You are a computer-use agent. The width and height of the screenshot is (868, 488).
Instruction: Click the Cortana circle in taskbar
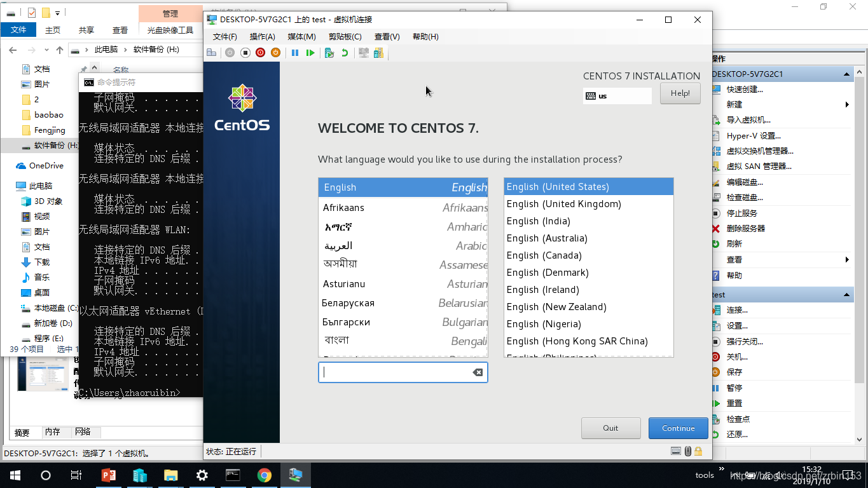pyautogui.click(x=46, y=475)
